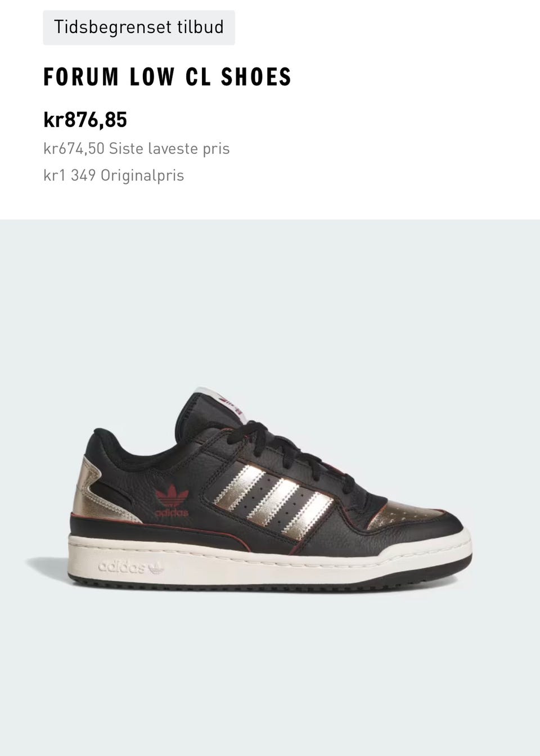Click the kr876,85 sale price

tap(85, 120)
